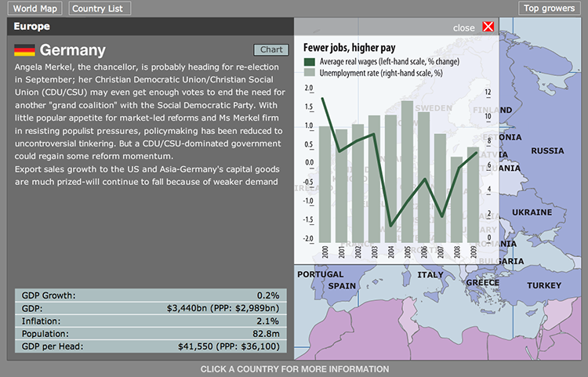Click the 2008 unemployment bar in chart
Viewport: 588px width, 377px height.
coord(457,200)
